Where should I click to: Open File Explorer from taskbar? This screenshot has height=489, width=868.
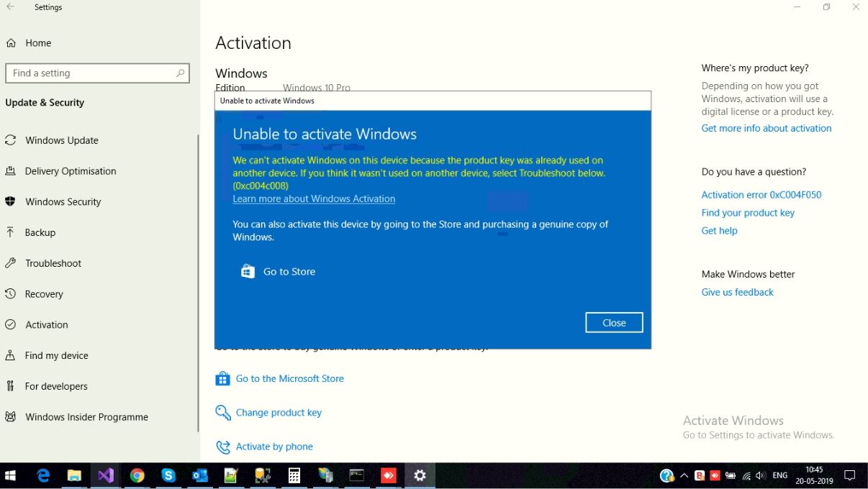coord(74,476)
